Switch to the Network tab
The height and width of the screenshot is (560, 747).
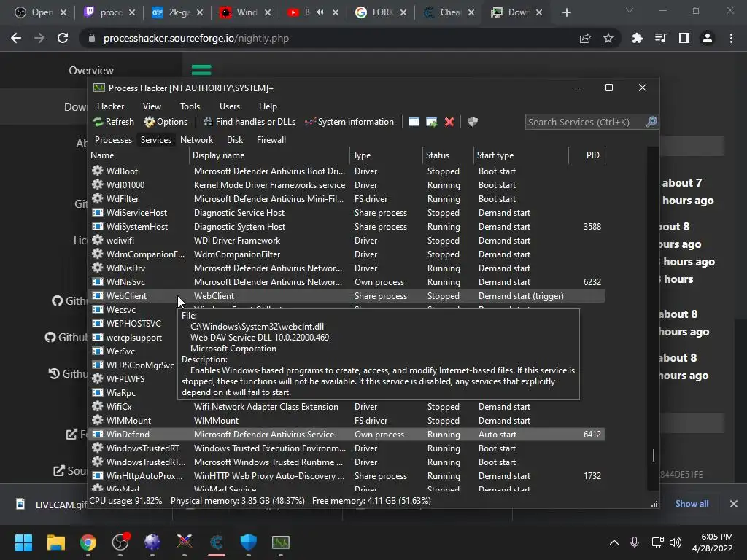197,140
